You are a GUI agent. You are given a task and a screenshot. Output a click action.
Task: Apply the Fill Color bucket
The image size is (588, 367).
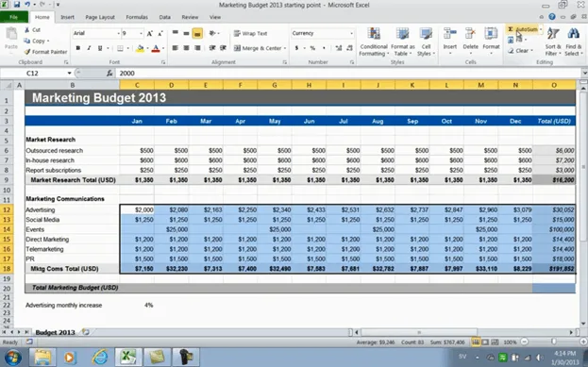140,48
